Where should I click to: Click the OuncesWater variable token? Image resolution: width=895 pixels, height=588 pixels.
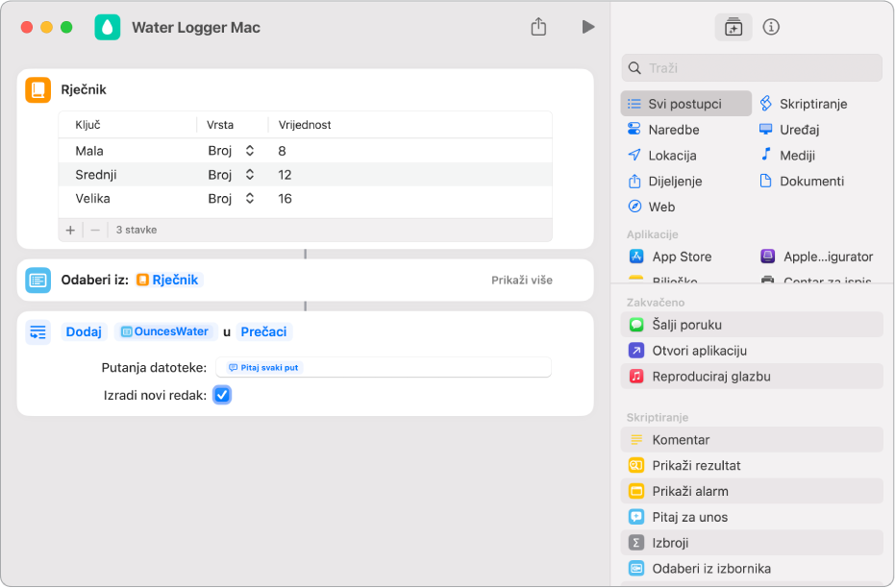(165, 331)
